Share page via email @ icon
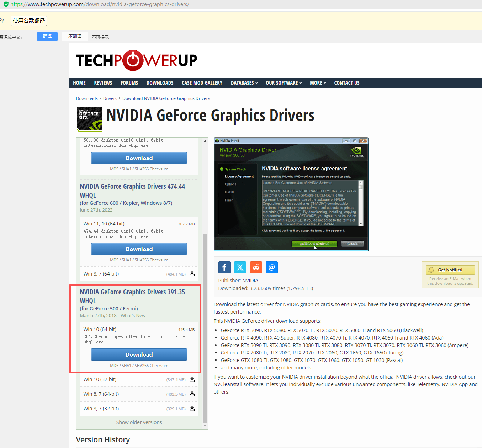Screen dimensions: 482x448 [271, 267]
